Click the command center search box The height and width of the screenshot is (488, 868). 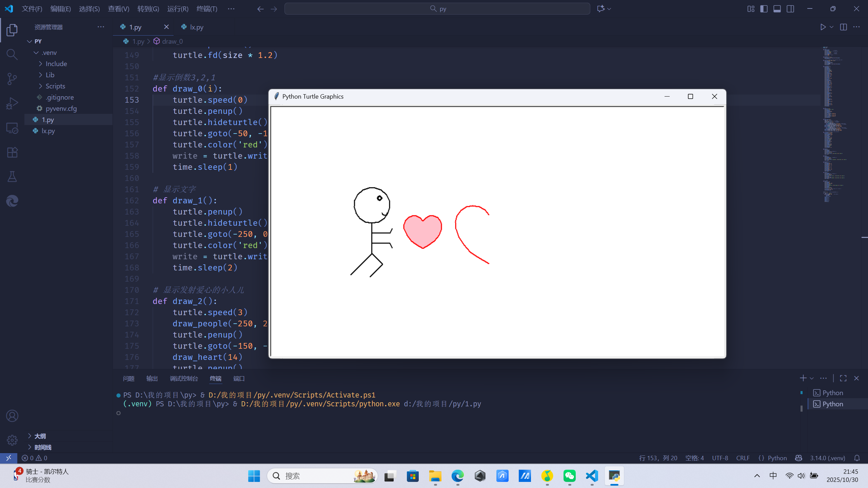coord(437,9)
